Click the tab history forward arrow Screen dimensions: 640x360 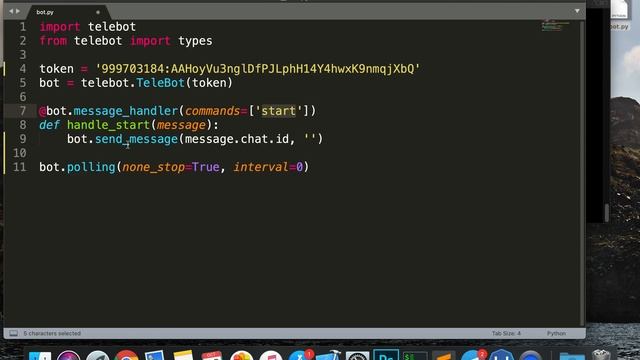(x=18, y=11)
